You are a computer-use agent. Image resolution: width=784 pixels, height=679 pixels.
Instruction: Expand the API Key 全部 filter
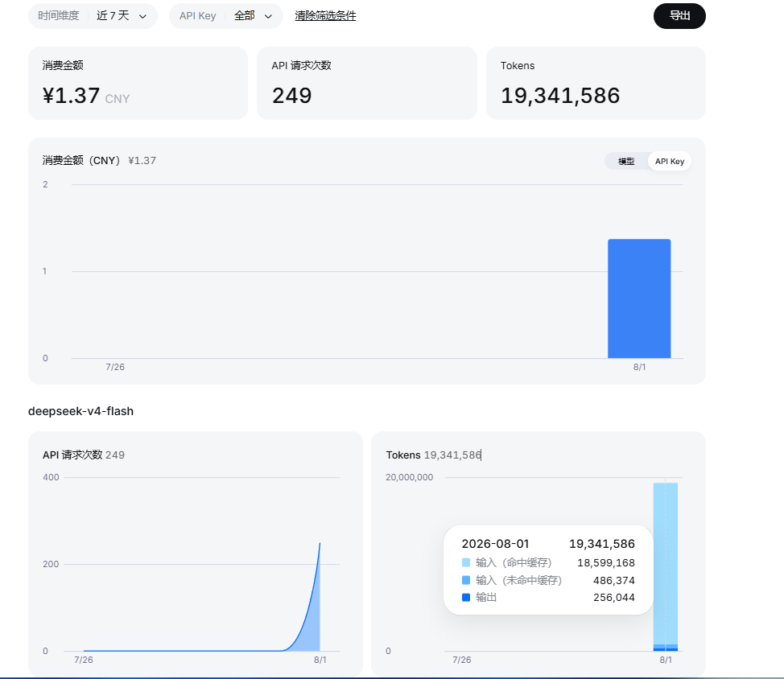pos(226,16)
